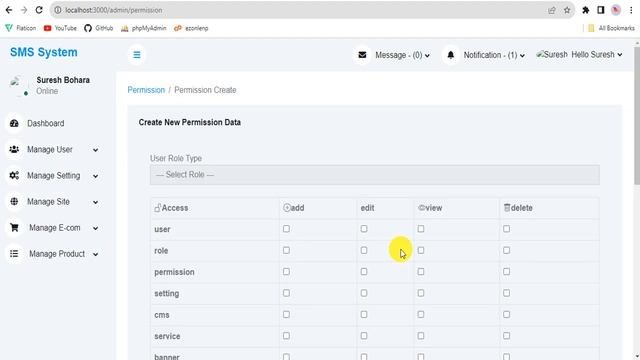Image resolution: width=640 pixels, height=360 pixels.
Task: Check the delete box for role
Action: [x=507, y=250]
